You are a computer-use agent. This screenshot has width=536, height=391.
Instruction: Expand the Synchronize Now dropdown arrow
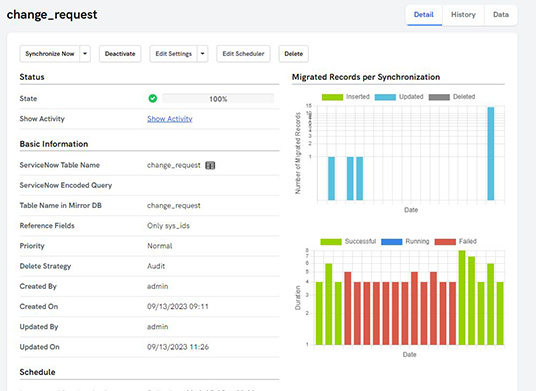(x=85, y=54)
